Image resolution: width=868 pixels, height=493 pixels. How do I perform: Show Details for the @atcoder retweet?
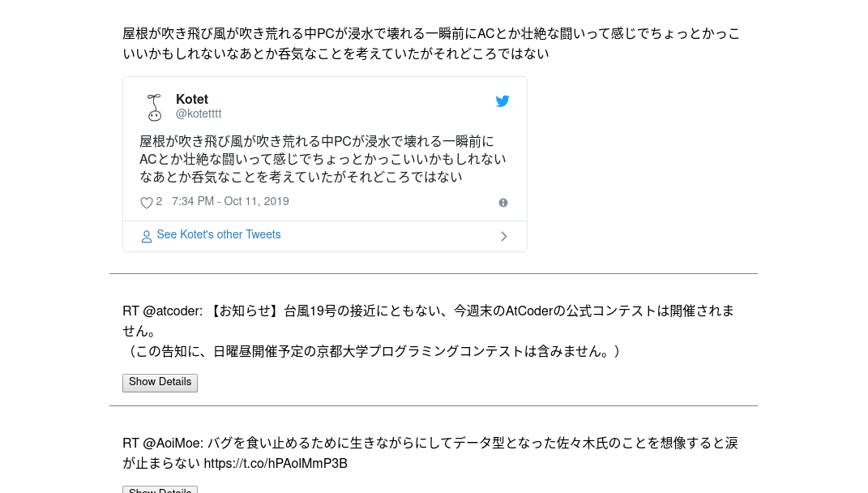click(x=160, y=382)
